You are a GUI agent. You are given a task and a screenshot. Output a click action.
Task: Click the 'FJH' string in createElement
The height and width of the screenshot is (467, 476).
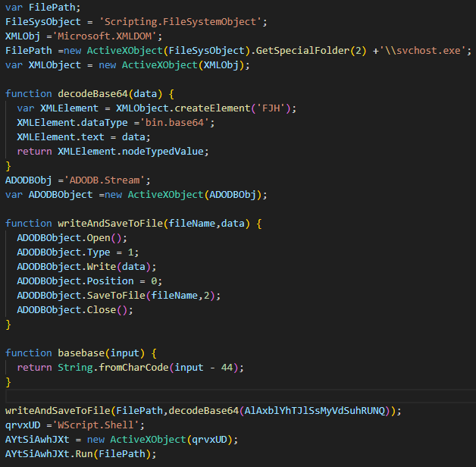pos(271,108)
